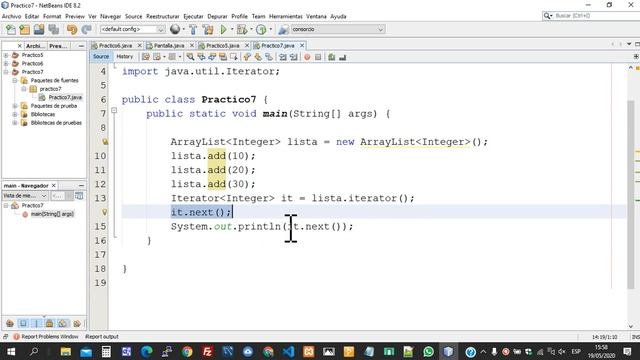The image size is (640, 360).
Task: Click the Find Next Occurrence icon
Action: click(x=212, y=57)
